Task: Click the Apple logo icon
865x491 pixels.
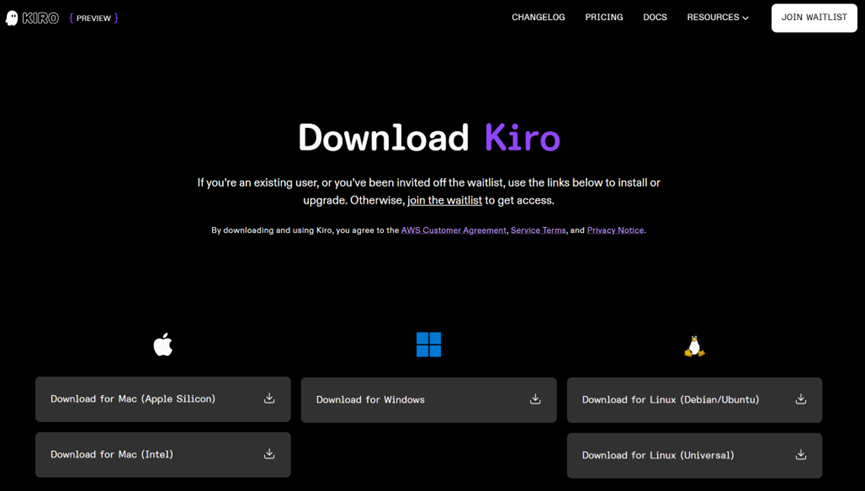Action: coord(163,345)
